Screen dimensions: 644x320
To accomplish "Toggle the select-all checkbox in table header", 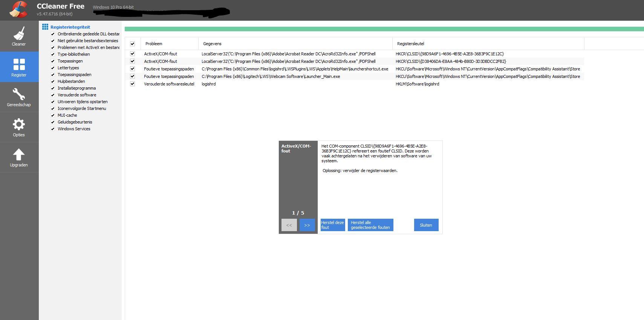I will (x=132, y=44).
